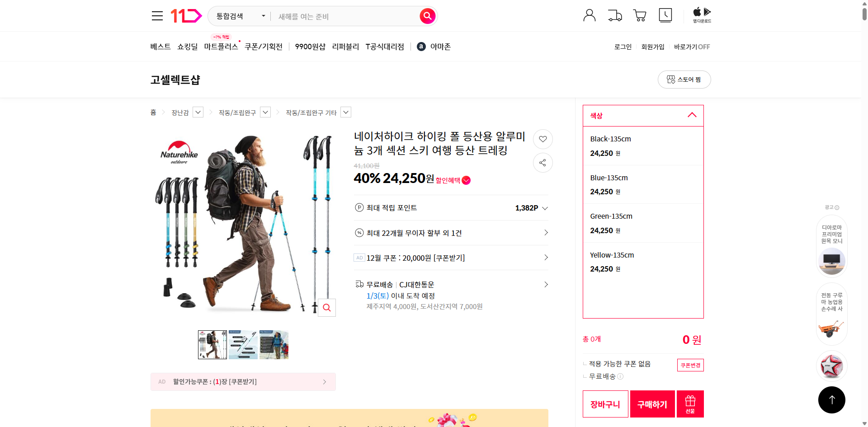Screen dimensions: 868x427
Task: Select the Blue-135cm color variant
Action: (x=642, y=184)
